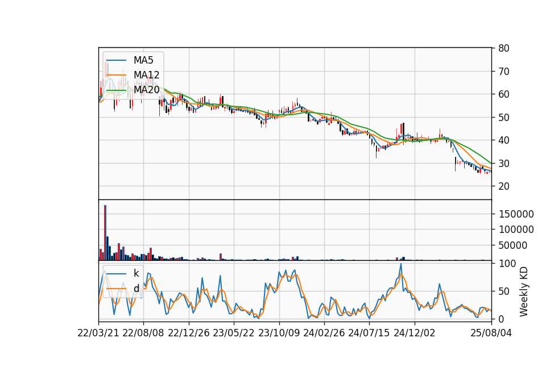Click the blue MA5 legend line sample
This screenshot has height=392, width=546.
[116, 61]
